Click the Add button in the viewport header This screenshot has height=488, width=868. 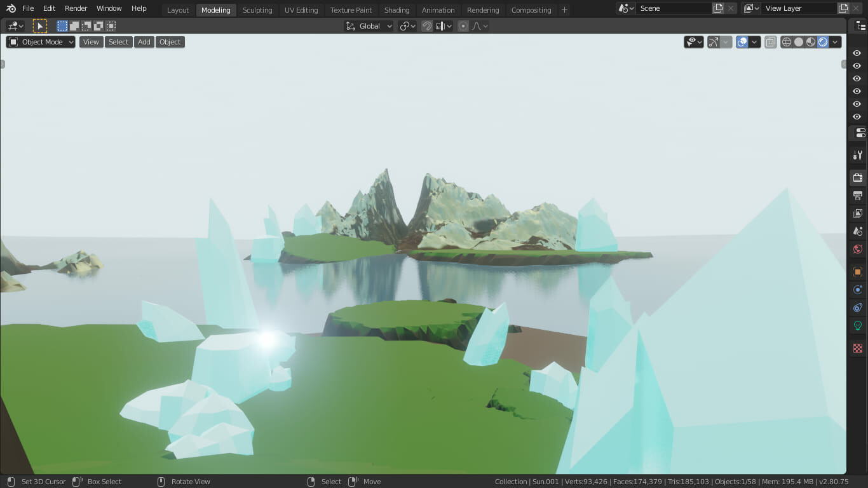coord(144,42)
